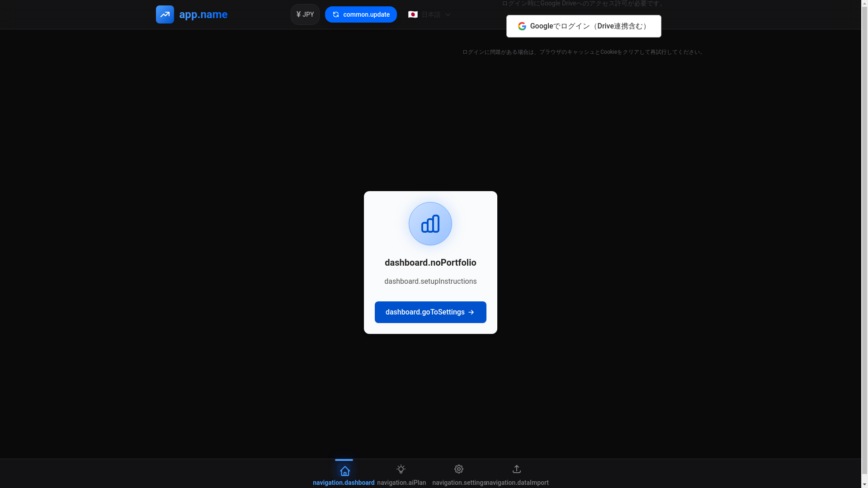Open the navigation.dashboard tab
This screenshot has height=488, width=868.
click(x=344, y=474)
